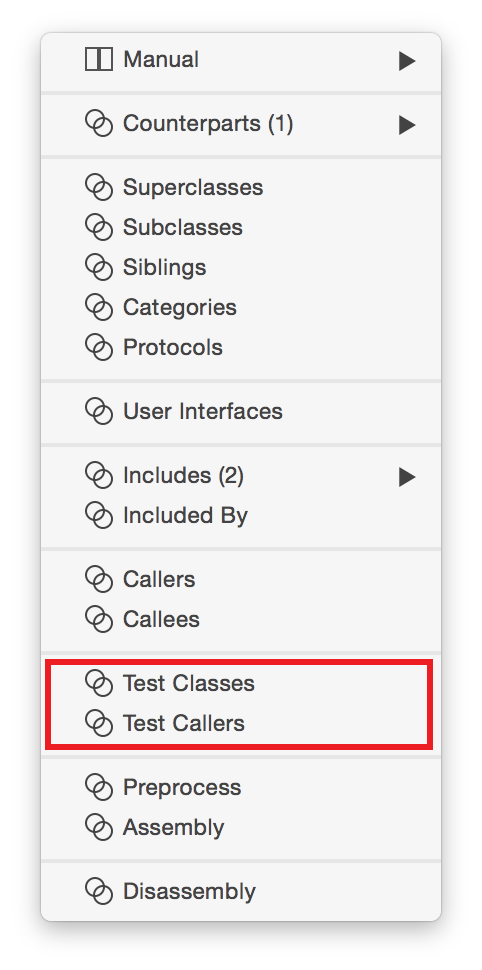Choose Callees from the assistant menu

click(x=241, y=619)
